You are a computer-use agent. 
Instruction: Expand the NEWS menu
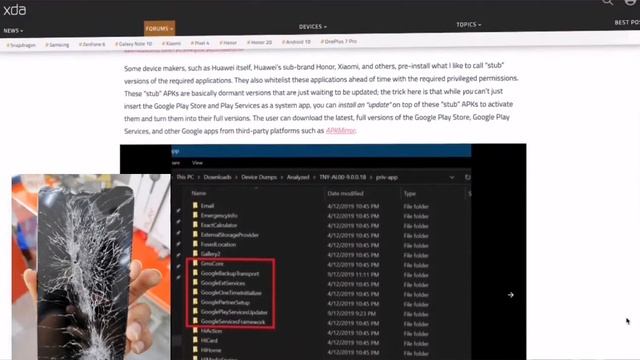pyautogui.click(x=13, y=31)
